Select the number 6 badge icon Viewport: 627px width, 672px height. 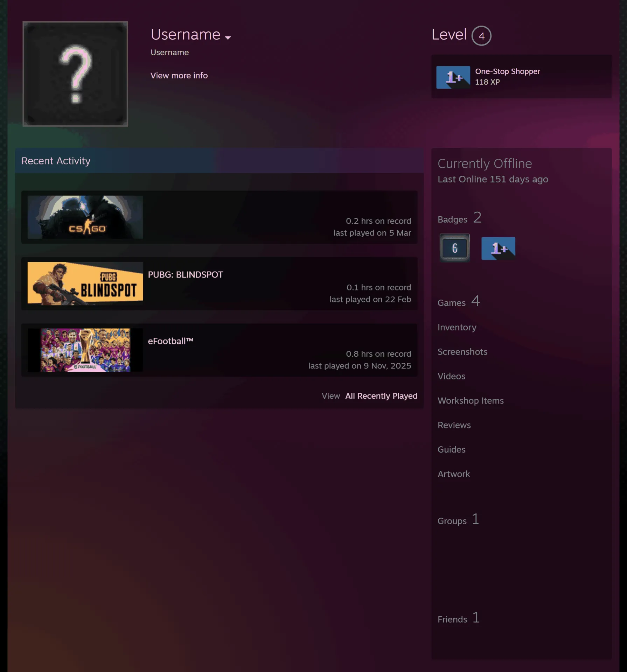pyautogui.click(x=454, y=248)
